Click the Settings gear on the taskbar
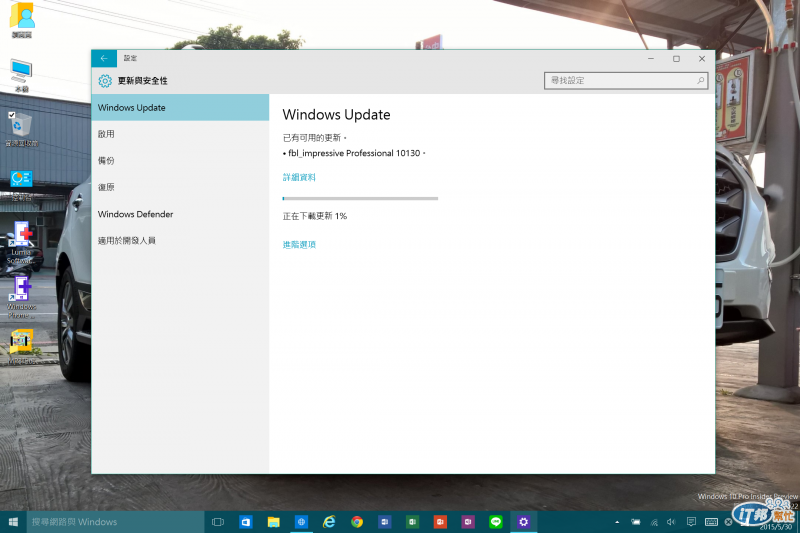Screen dimensions: 800x533 pos(523,522)
